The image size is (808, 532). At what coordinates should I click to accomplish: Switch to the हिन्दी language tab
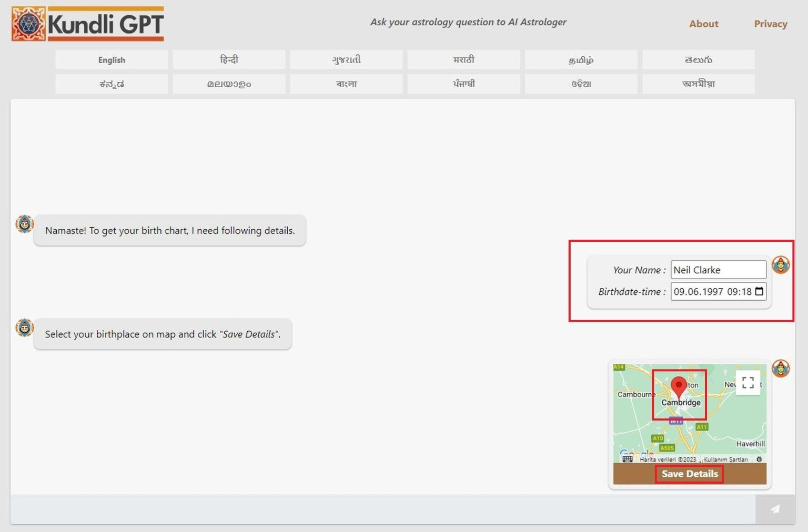(x=229, y=59)
